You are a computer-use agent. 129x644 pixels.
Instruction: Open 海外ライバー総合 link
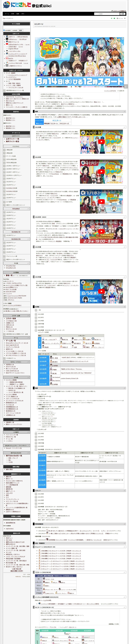click(x=13, y=141)
